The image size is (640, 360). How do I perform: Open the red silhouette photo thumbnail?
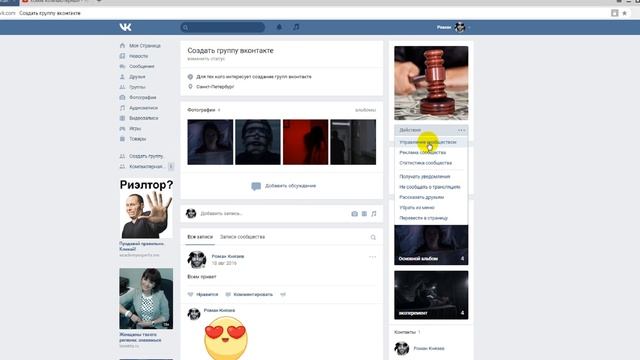305,142
